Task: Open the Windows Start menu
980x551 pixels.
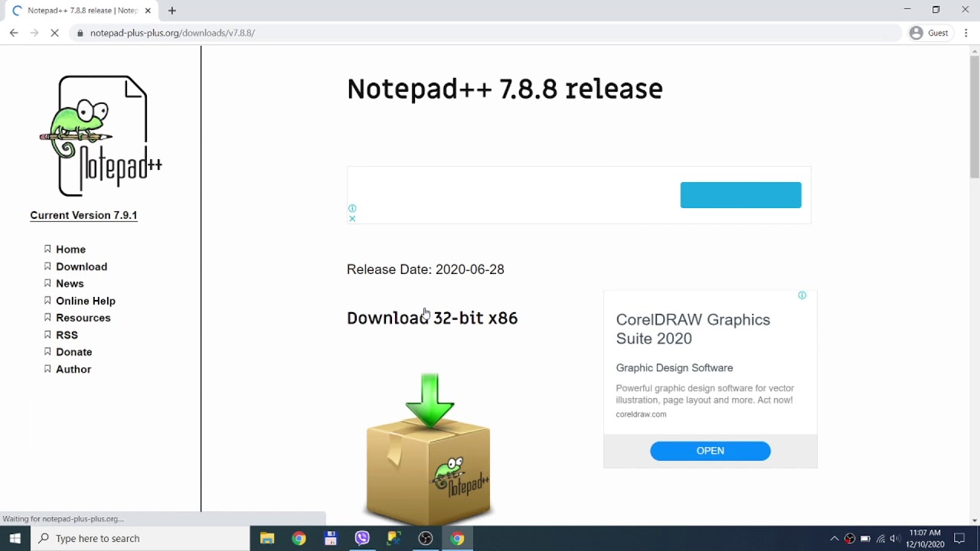Action: 15,538
